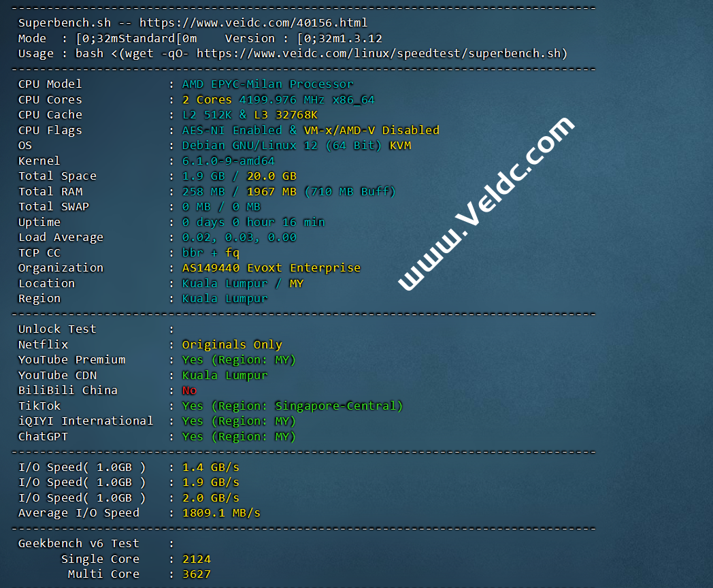
Task: Click the 'Organization' label
Action: point(61,268)
